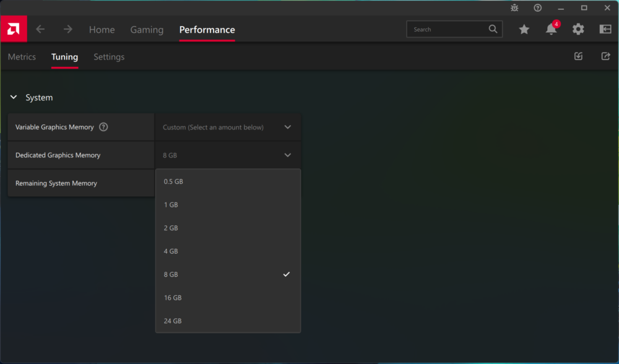Viewport: 619px width, 364px height.
Task: Choose the checked 8 GB option
Action: tap(228, 274)
